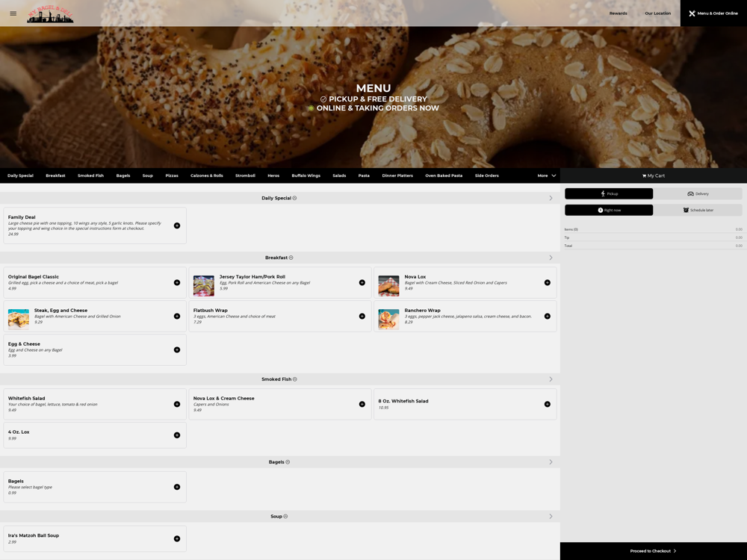Open the More categories dropdown
This screenshot has width=747, height=560.
pos(547,175)
